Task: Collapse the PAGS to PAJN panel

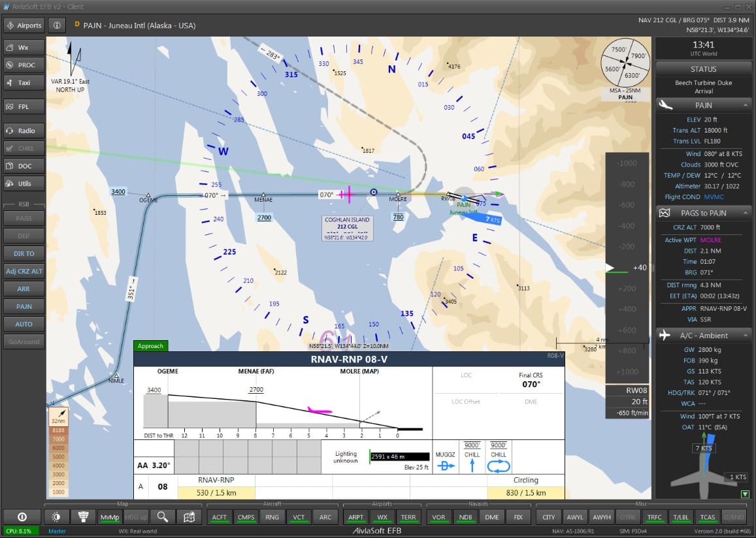Action: 745,213
